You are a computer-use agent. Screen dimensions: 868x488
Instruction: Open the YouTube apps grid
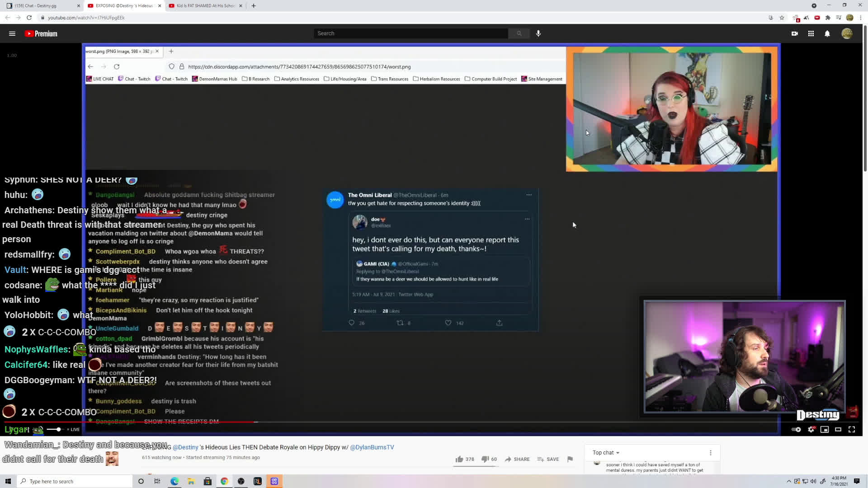pos(811,33)
